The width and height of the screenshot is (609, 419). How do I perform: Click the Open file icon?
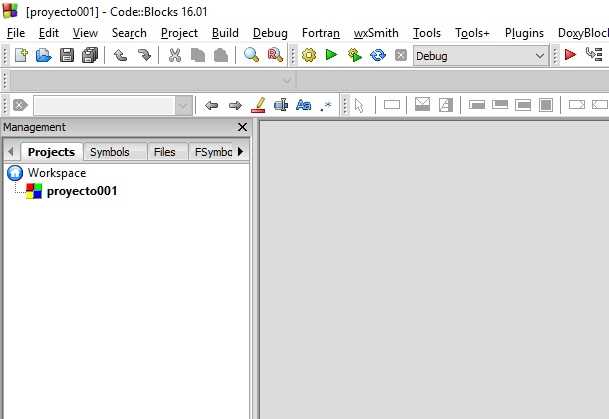[x=44, y=55]
